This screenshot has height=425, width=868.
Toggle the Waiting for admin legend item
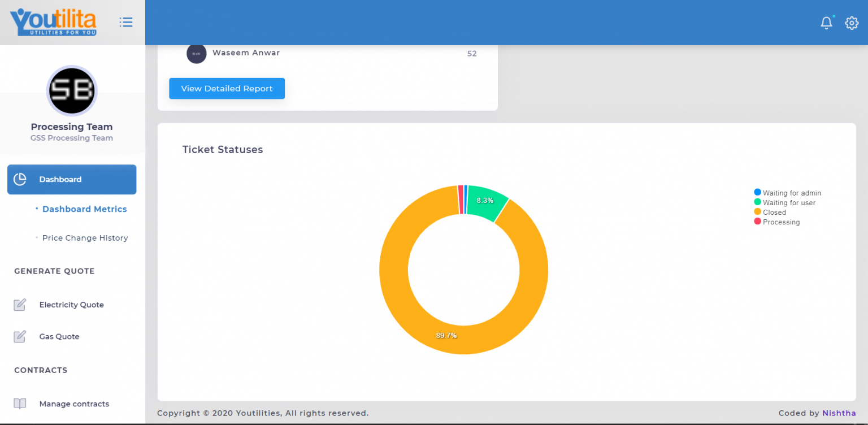click(787, 193)
